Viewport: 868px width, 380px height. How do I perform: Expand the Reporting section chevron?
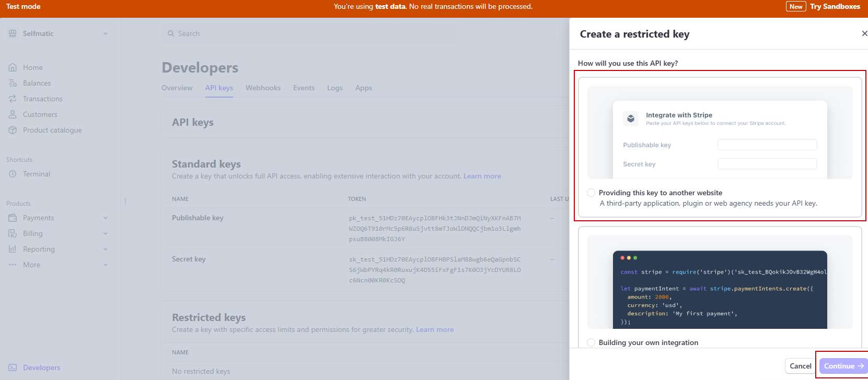point(106,249)
